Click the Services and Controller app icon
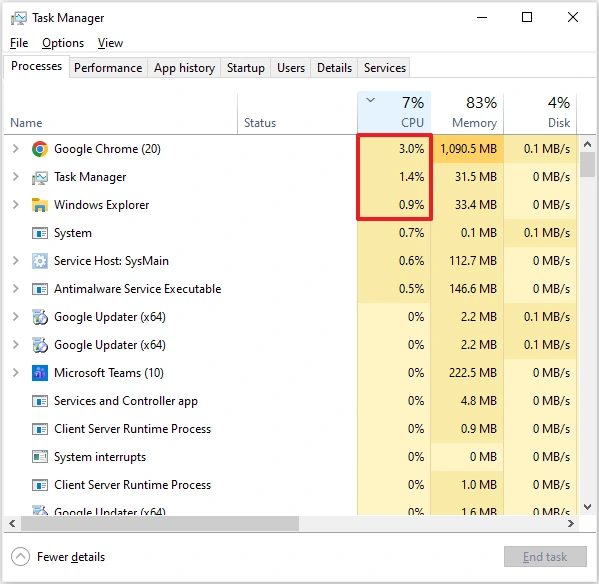 [x=40, y=401]
